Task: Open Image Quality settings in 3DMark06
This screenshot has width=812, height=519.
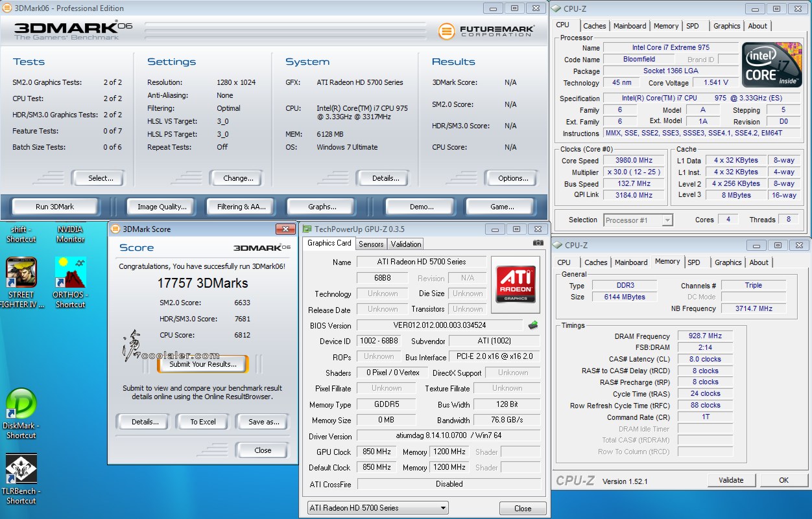Action: 162,207
